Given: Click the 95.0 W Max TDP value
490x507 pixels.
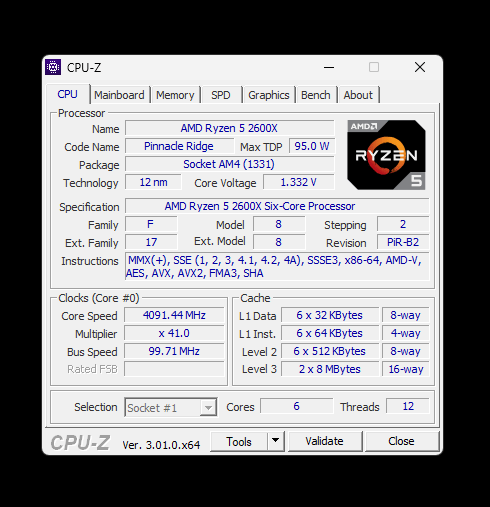Looking at the screenshot, I should coord(312,146).
